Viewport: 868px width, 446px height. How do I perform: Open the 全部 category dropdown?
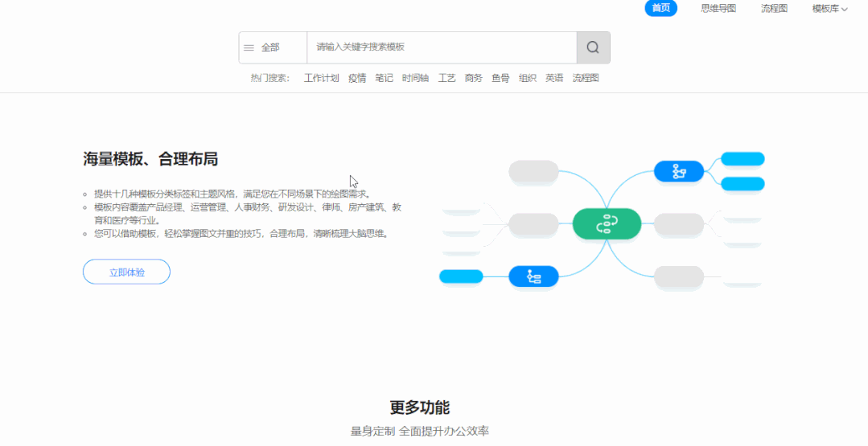pyautogui.click(x=273, y=47)
